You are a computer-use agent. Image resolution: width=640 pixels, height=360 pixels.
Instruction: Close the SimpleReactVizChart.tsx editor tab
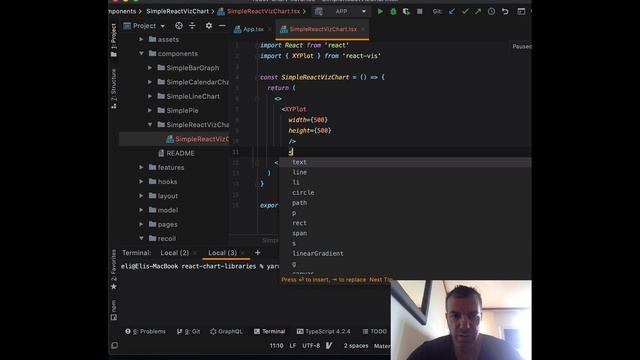coord(362,29)
